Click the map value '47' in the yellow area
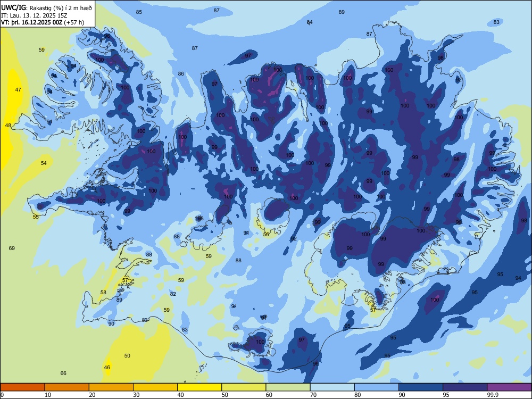 pyautogui.click(x=18, y=89)
